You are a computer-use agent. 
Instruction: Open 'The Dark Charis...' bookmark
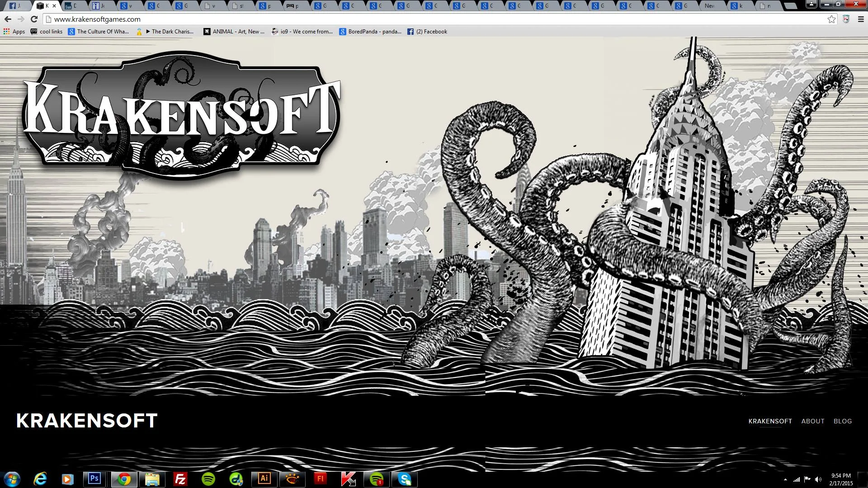coord(170,32)
